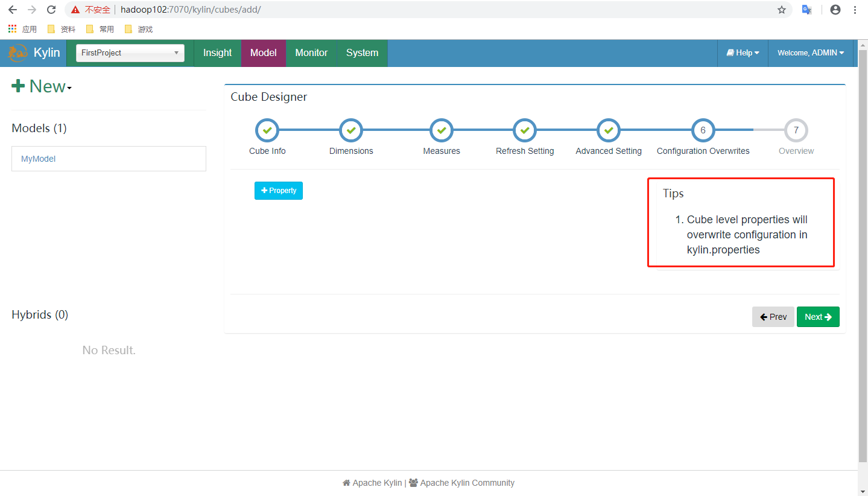Go to Advanced Setting step circle
Image resolution: width=868 pixels, height=496 pixels.
[609, 130]
